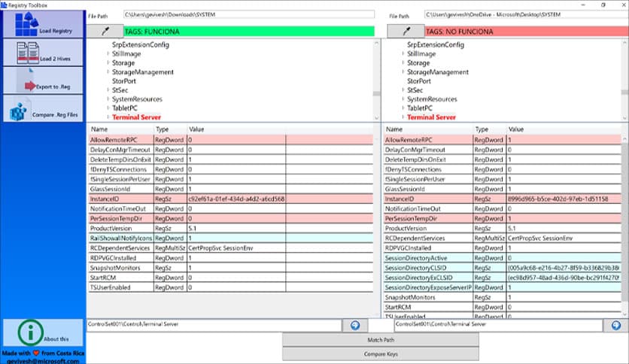This screenshot has height=364, width=629.
Task: Select PerSessionTempDir row in the right table
Action: [503, 219]
